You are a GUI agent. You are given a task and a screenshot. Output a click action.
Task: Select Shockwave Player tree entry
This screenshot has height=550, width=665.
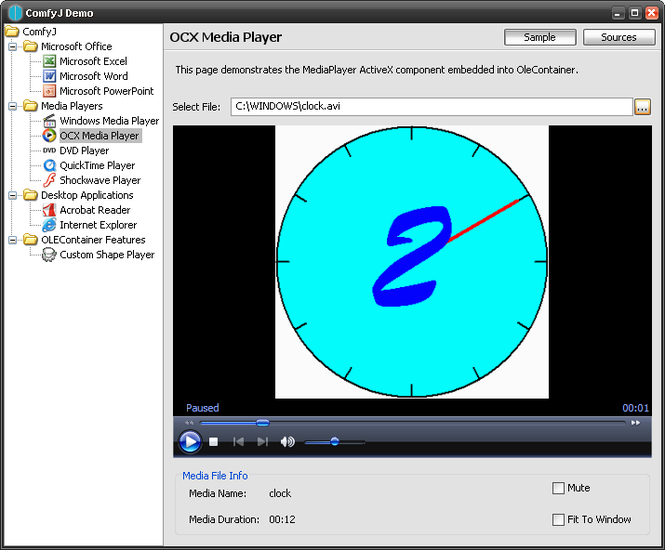click(100, 180)
